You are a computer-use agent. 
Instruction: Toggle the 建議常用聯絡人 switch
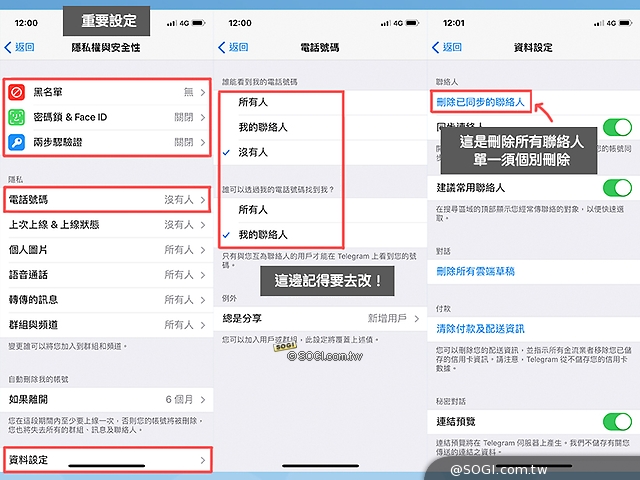click(617, 188)
